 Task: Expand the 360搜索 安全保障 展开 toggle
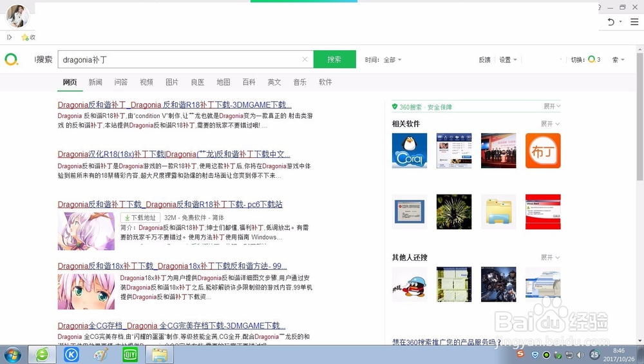click(552, 106)
